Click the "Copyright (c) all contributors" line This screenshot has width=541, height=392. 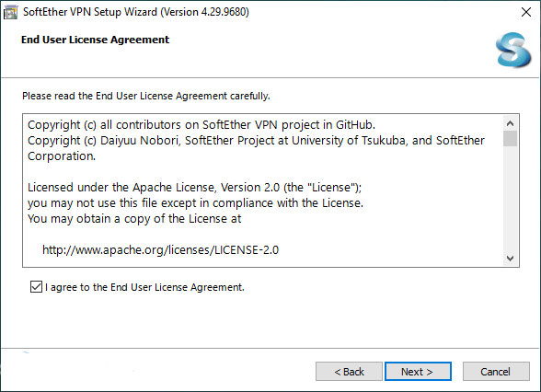[201, 124]
